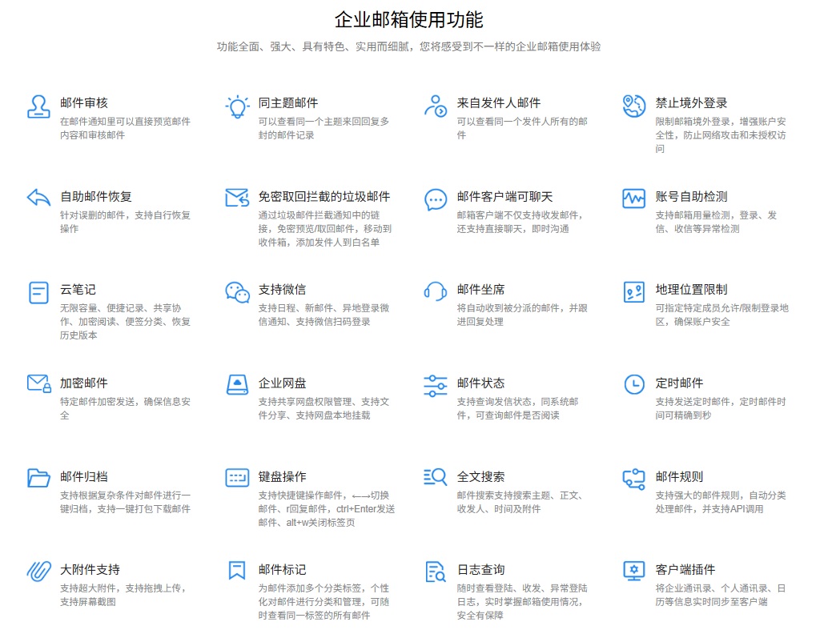The image size is (840, 634).
Task: Click the 客户端插件 heading
Action: (x=685, y=570)
